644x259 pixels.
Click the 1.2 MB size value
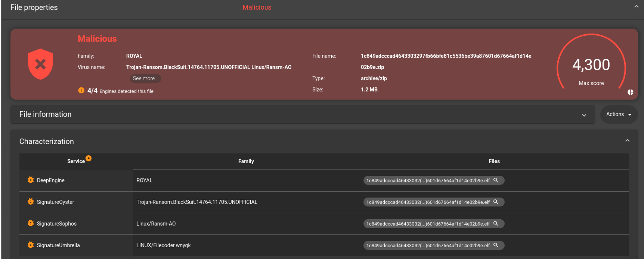point(369,89)
